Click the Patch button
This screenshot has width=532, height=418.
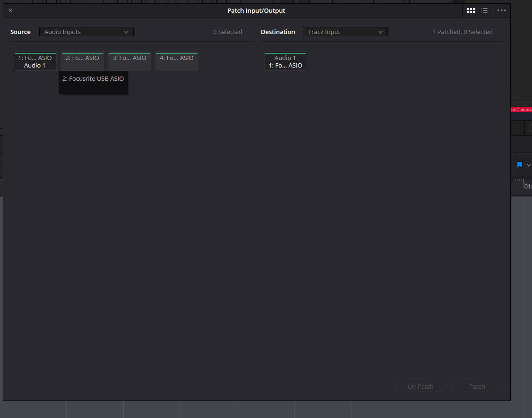(477, 386)
